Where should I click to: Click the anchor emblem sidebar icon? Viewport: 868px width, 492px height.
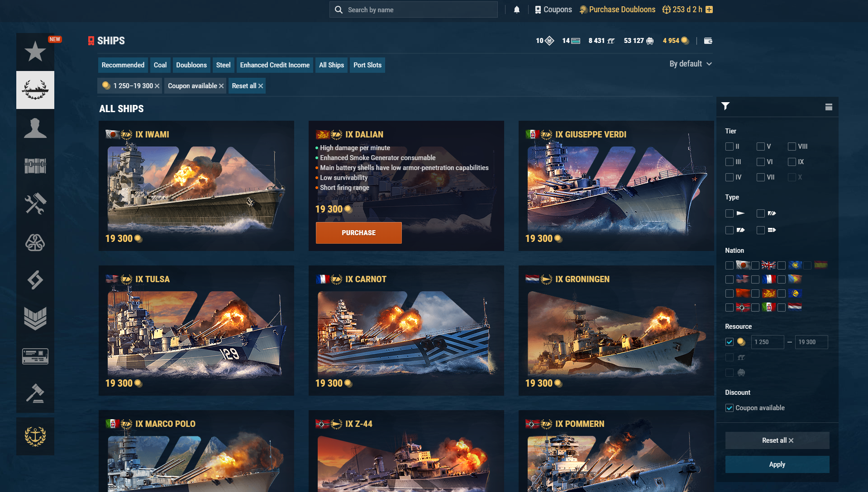[x=35, y=436]
